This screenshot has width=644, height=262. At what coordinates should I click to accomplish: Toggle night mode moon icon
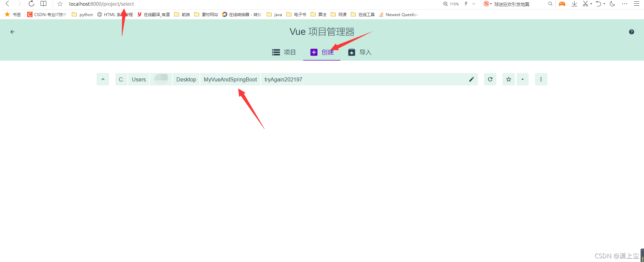612,4
